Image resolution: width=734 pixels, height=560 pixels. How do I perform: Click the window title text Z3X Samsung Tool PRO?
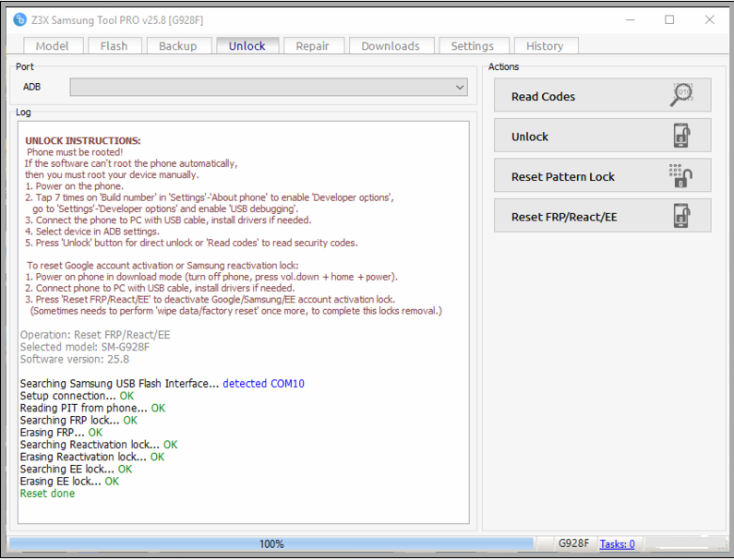click(117, 20)
